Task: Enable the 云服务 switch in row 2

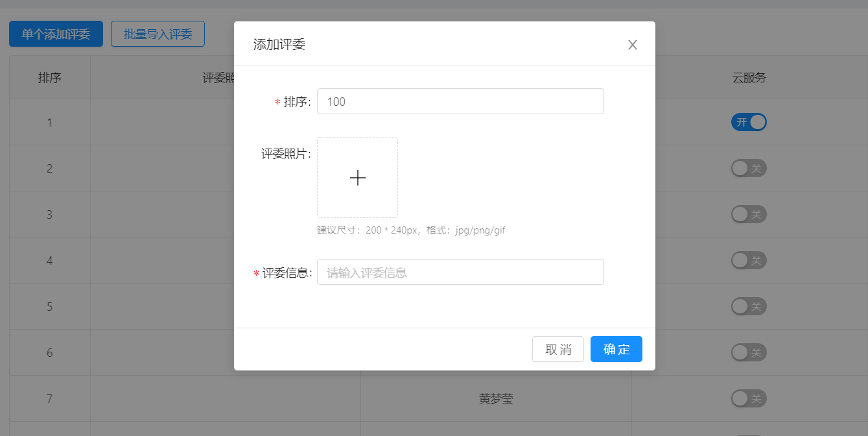Action: (749, 168)
